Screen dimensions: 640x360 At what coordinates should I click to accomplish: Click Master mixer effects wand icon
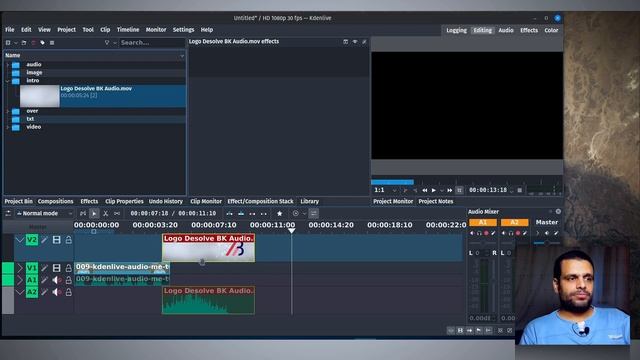click(x=556, y=233)
